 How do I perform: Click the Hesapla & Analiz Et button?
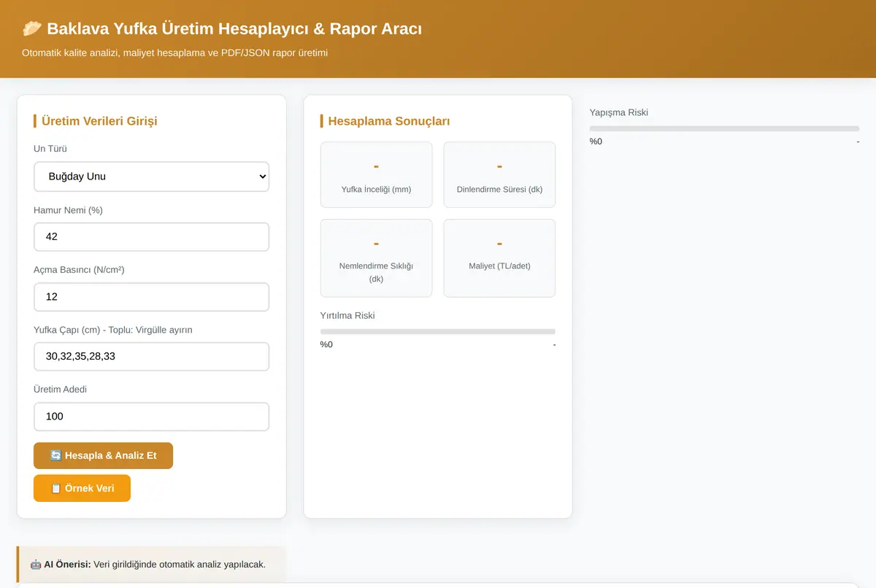point(103,455)
